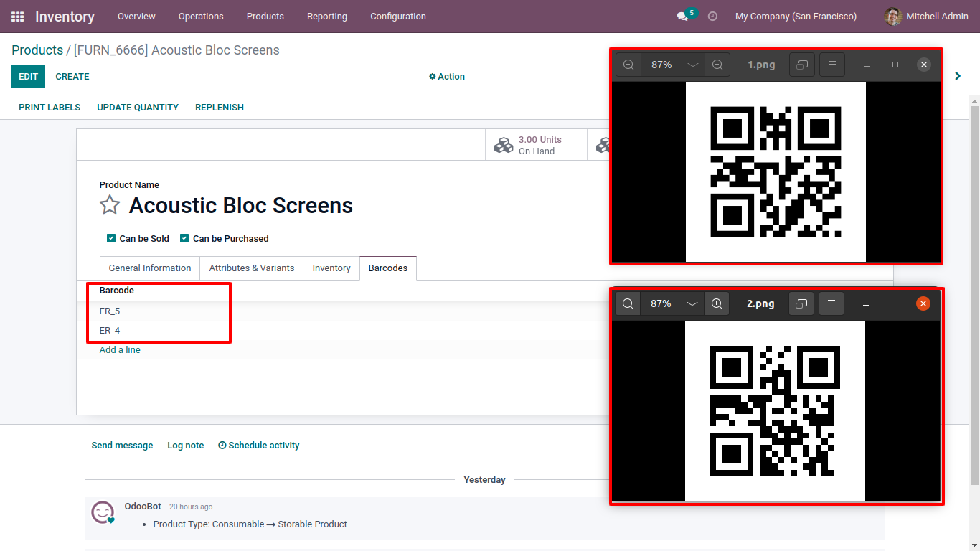980x551 pixels.
Task: Minimize the 1.png window
Action: [867, 65]
